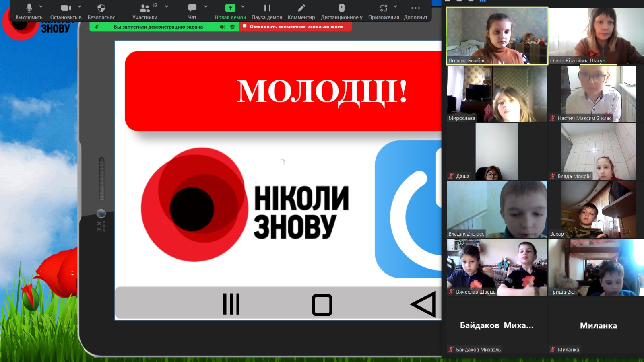Screen dimensions: 644x362
Task: Expand the Chat options arrow
Action: [x=206, y=6]
